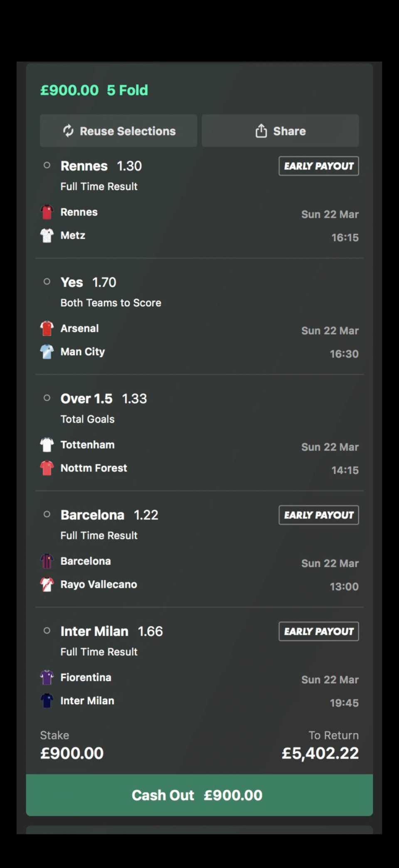Click the Man City sky-blue kit icon
399x868 pixels.
tap(47, 352)
